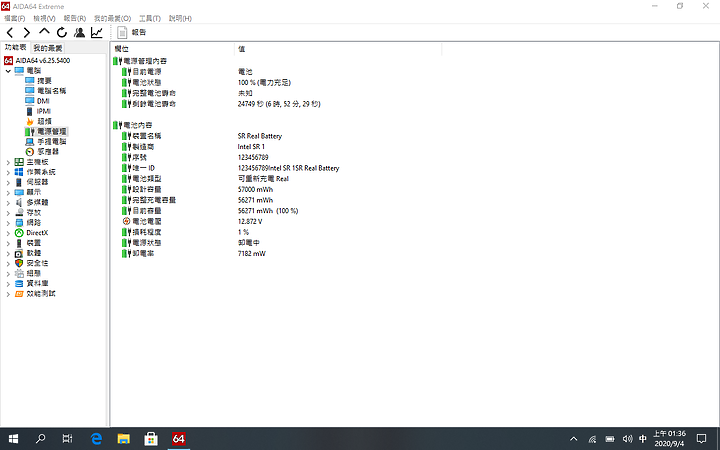Go back with the left arrow toolbar icon
This screenshot has width=720, height=450.
[10, 33]
